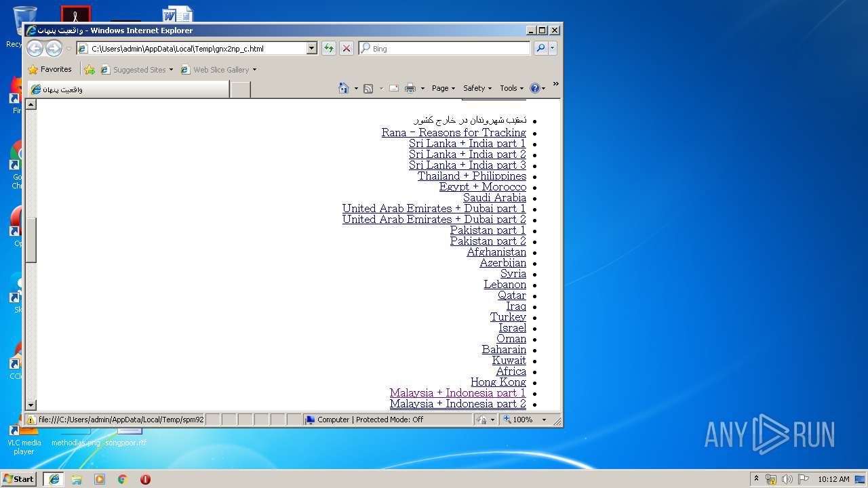Open media player from the taskbar
Image resolution: width=868 pixels, height=488 pixels.
point(100,479)
